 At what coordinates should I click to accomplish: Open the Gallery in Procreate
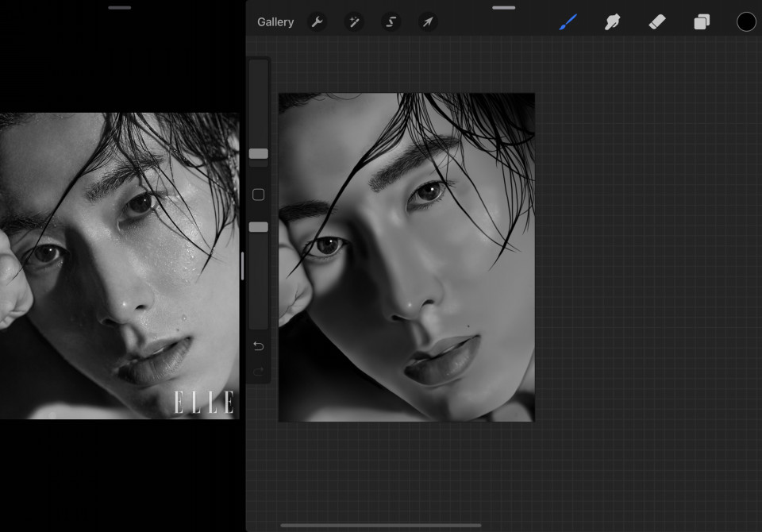tap(275, 22)
